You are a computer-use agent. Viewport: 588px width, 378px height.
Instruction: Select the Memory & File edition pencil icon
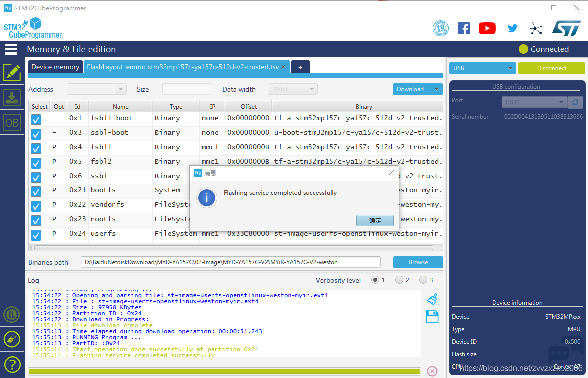(x=12, y=72)
